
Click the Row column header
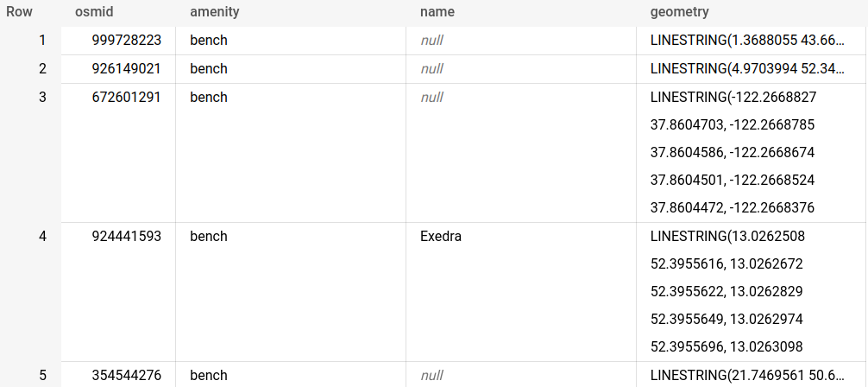coord(19,12)
